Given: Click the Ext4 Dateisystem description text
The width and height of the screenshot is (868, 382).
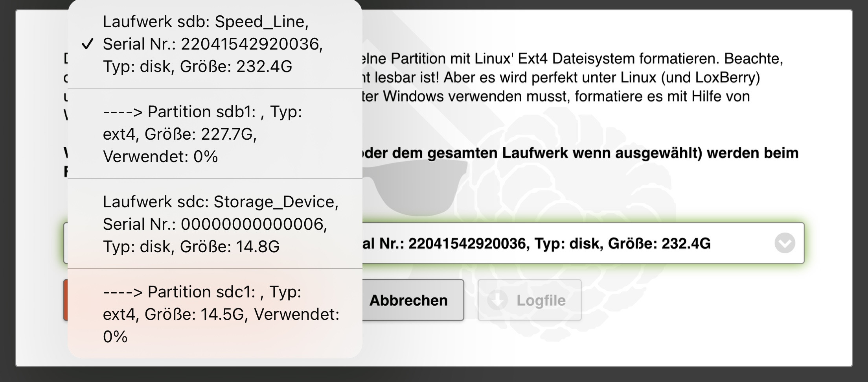Looking at the screenshot, I should pyautogui.click(x=570, y=59).
